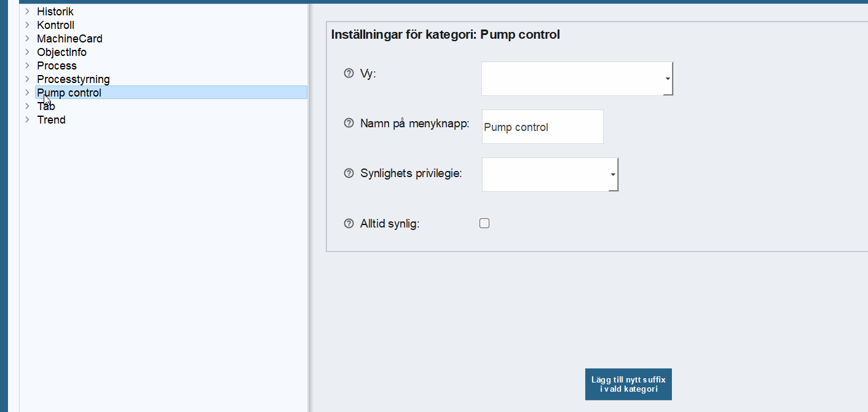Expand the Historik tree node

(27, 12)
